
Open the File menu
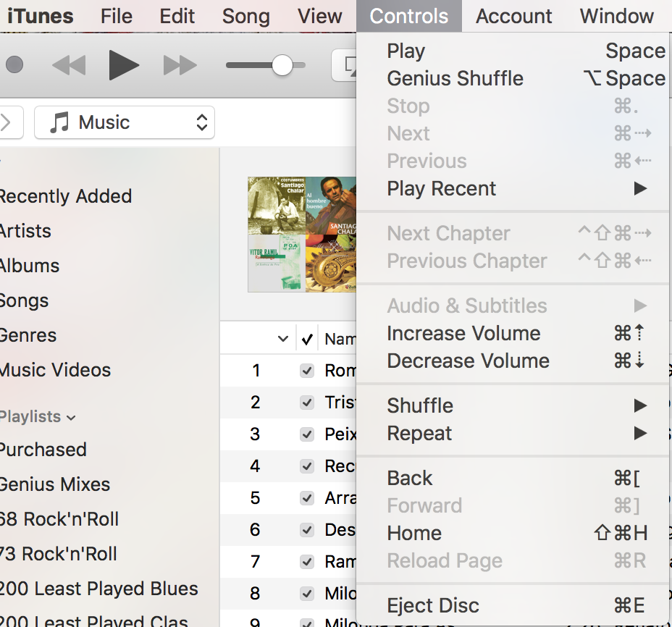tap(117, 16)
